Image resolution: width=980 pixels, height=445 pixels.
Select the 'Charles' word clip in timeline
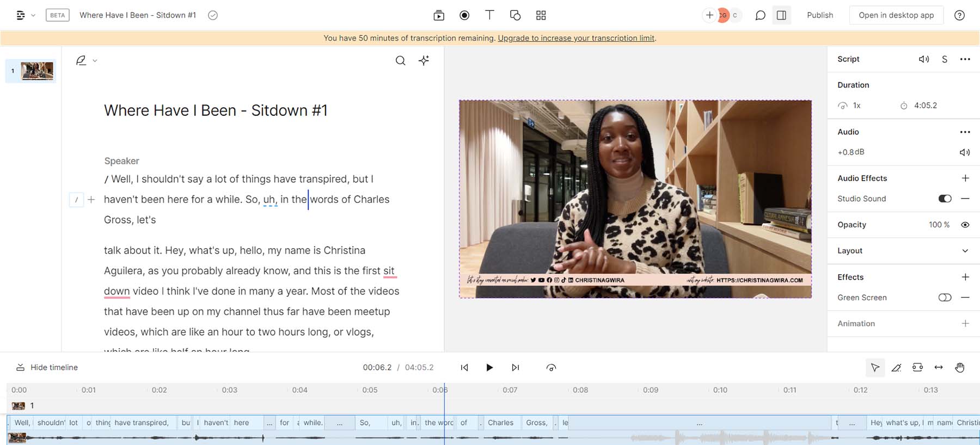(x=501, y=423)
